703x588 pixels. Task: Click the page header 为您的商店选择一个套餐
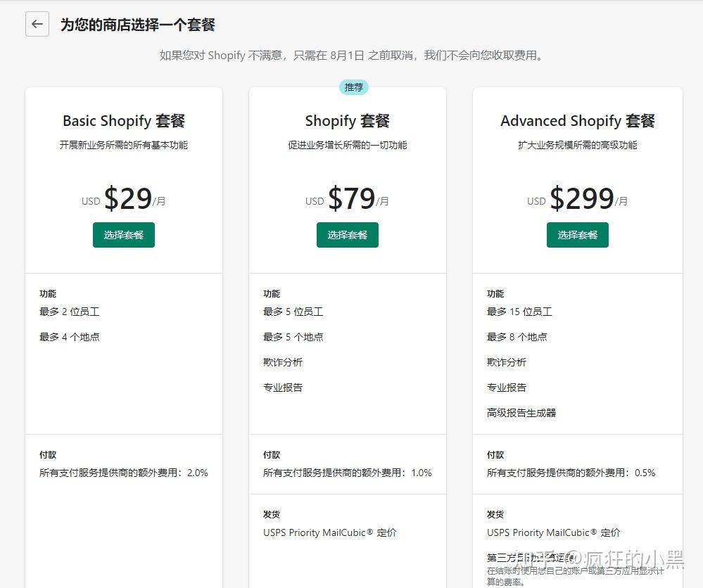[138, 25]
